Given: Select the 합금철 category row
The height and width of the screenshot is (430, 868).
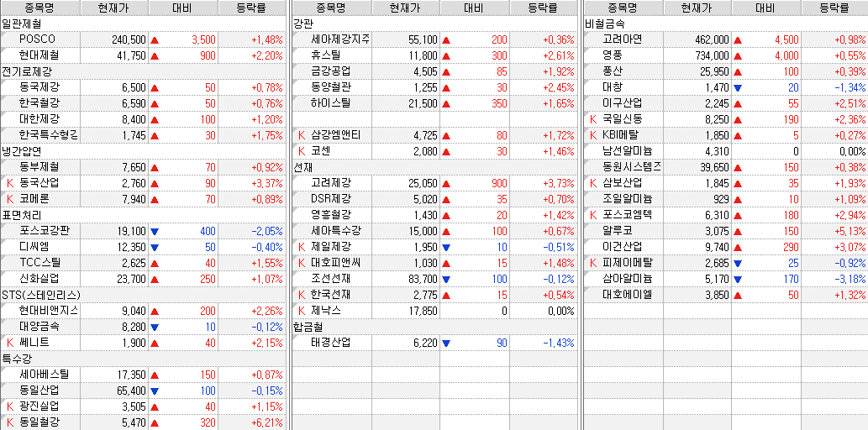Looking at the screenshot, I should [x=434, y=327].
